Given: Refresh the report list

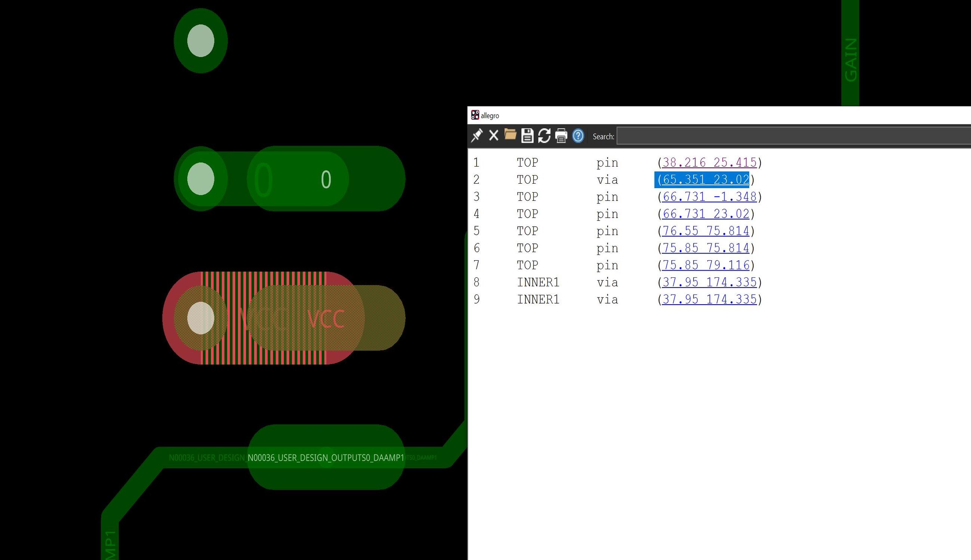Looking at the screenshot, I should point(544,136).
